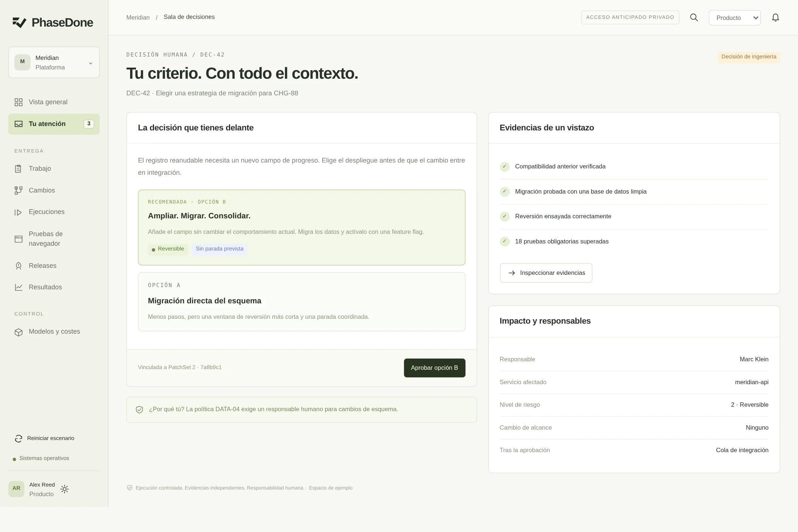Click the Ejecuciones play icon
798x532 pixels.
(18, 212)
